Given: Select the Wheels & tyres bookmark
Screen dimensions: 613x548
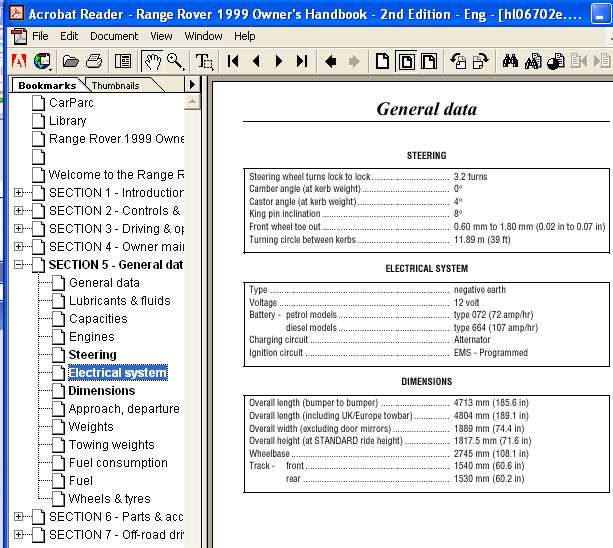Looking at the screenshot, I should pos(109,499).
